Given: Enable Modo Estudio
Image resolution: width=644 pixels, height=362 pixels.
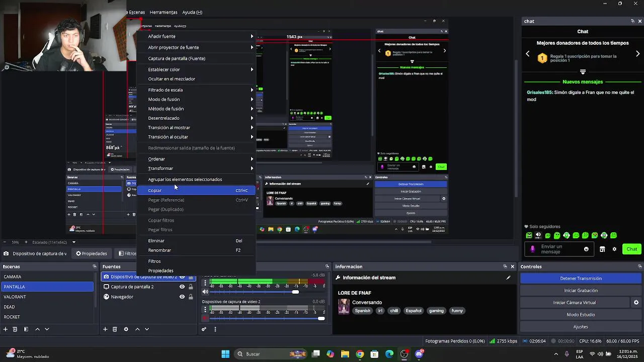Looking at the screenshot, I should pyautogui.click(x=581, y=315).
